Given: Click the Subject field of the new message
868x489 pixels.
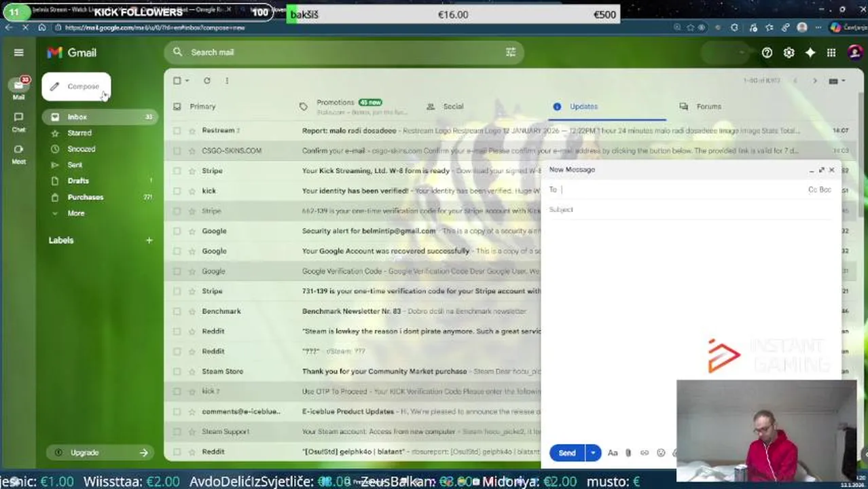Looking at the screenshot, I should point(691,209).
